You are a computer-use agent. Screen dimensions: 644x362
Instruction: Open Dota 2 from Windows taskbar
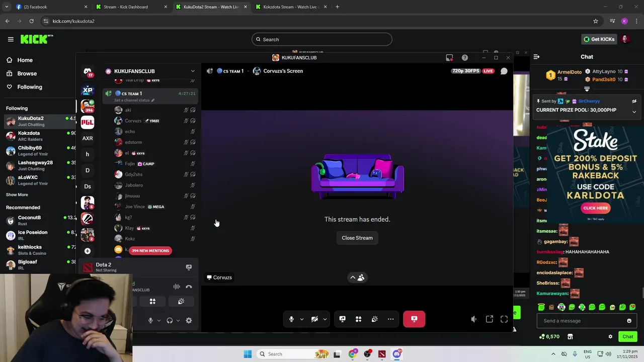[382, 354]
